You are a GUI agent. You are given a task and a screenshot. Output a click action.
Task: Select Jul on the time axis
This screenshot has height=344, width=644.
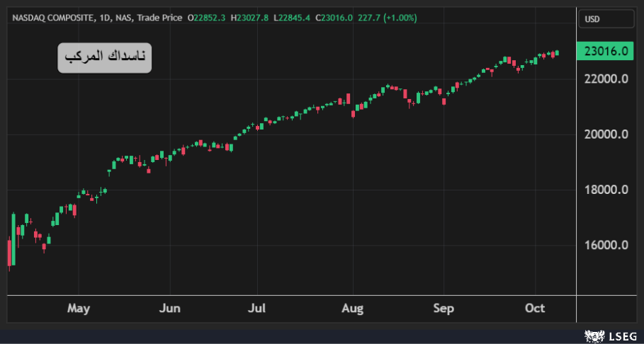point(257,309)
